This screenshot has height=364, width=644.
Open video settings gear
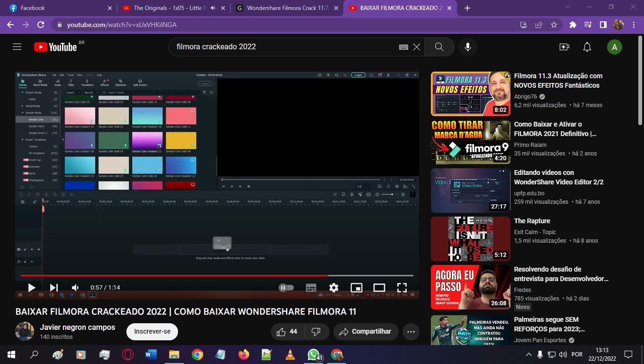(334, 288)
